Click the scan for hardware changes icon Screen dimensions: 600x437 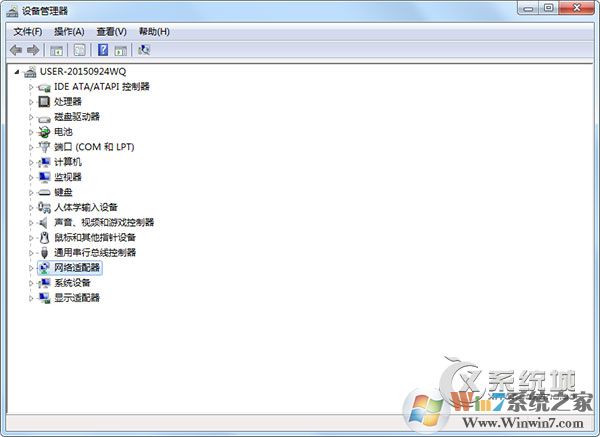tap(145, 50)
